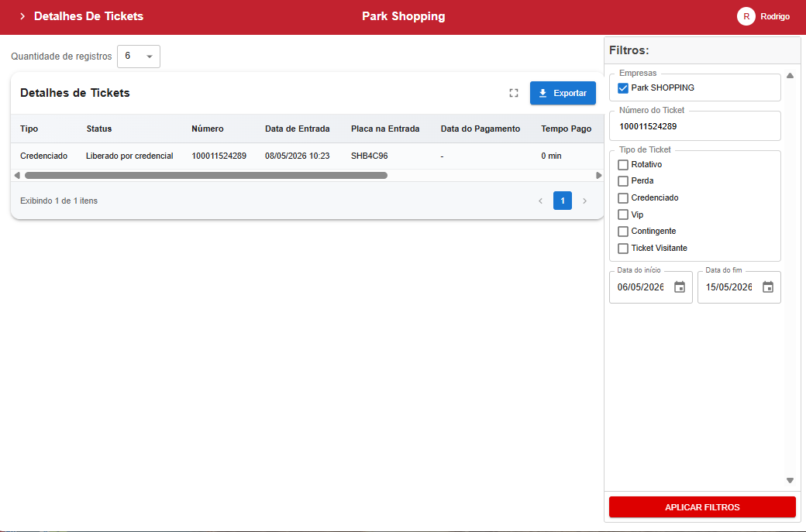Click the Exibindo 1 de 1 itens text
This screenshot has width=806, height=532.
click(59, 201)
